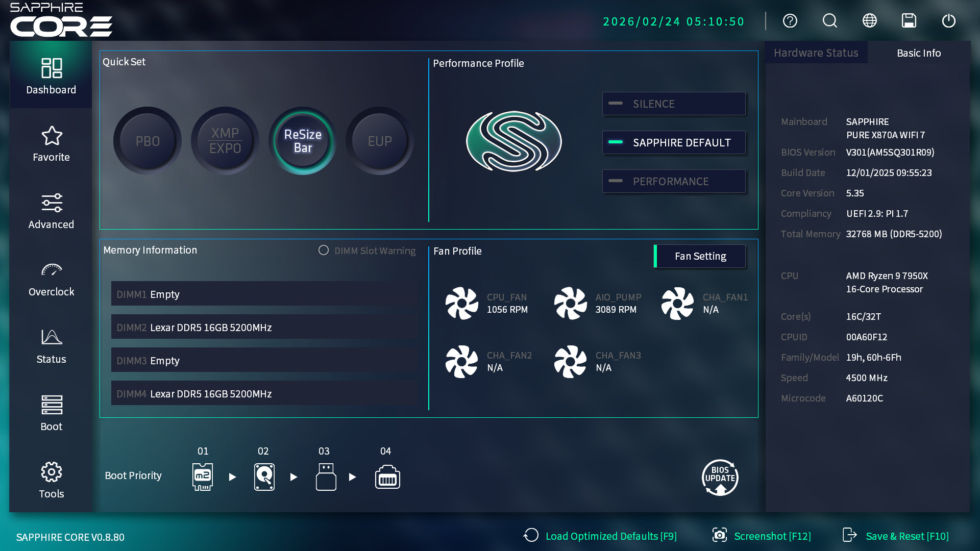Click the power off icon
Viewport: 980px width, 551px height.
pos(949,21)
